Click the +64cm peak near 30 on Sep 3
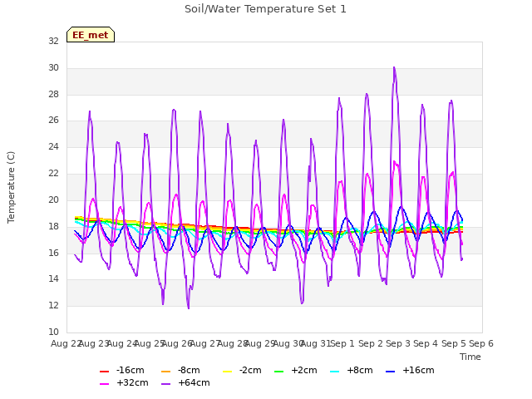 pos(394,67)
